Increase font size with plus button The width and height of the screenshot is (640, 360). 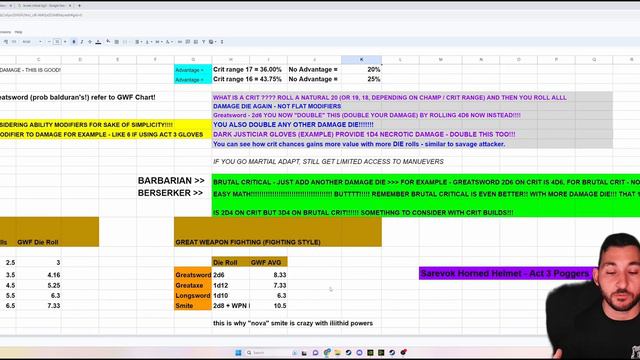[65, 42]
